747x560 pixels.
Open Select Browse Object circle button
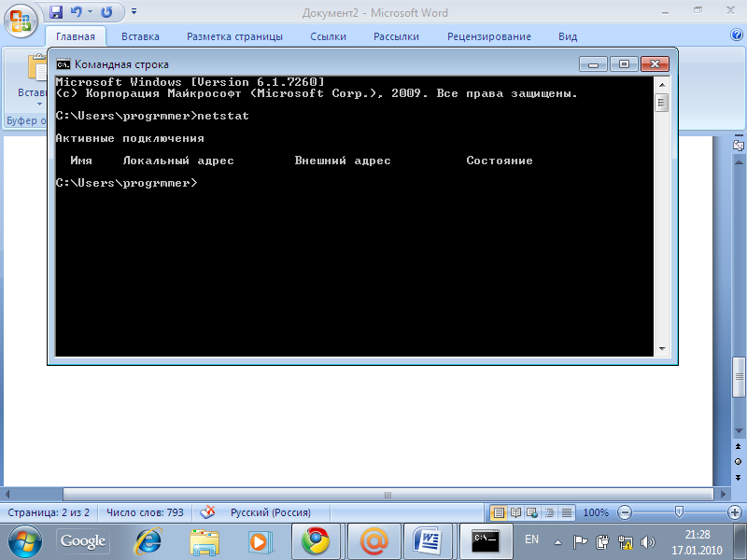739,461
